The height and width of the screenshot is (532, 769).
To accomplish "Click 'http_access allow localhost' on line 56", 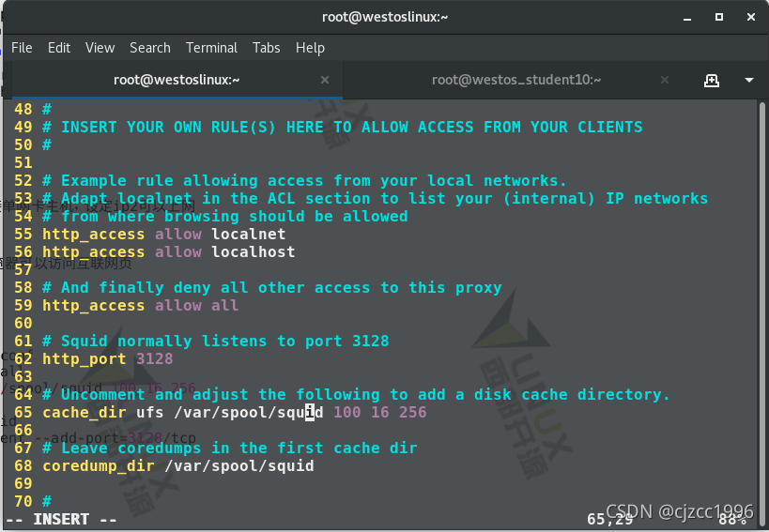I will pos(169,251).
